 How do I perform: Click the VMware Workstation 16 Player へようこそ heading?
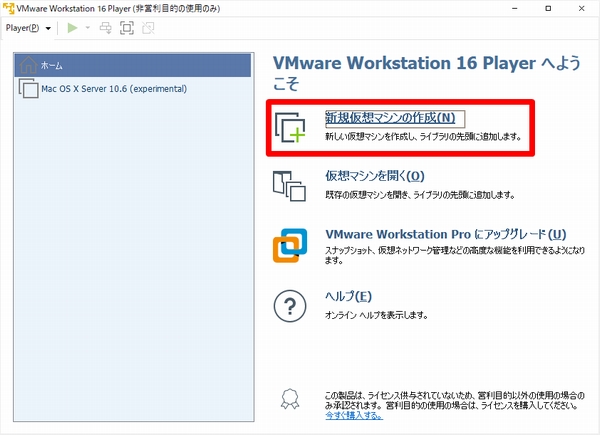coord(427,73)
